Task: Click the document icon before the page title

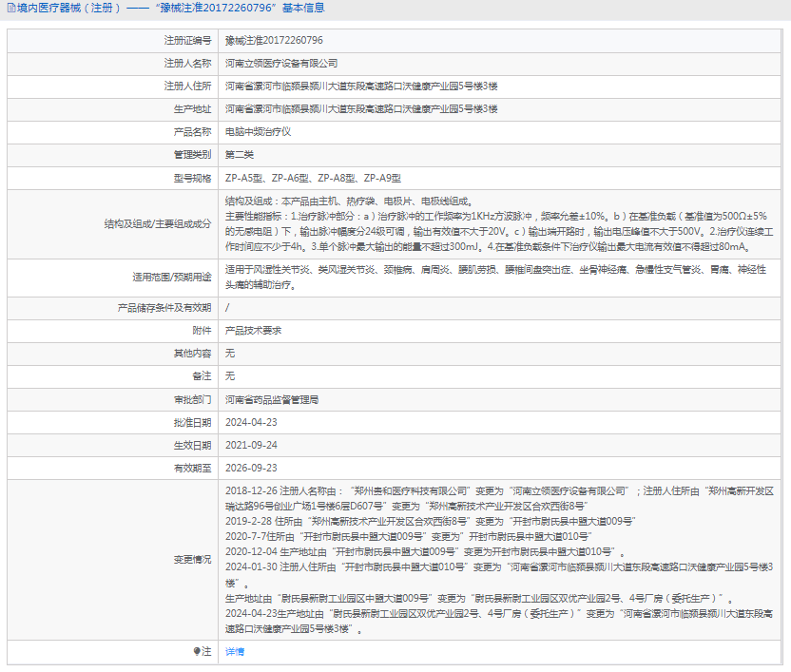Action: coord(11,8)
